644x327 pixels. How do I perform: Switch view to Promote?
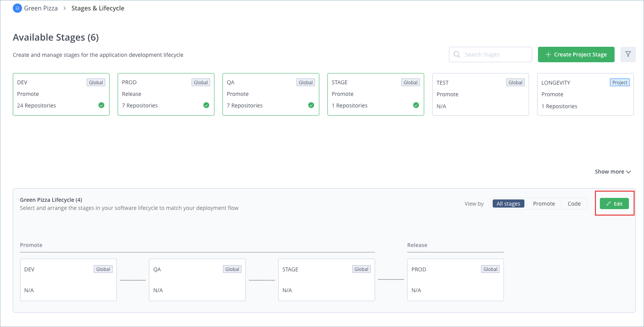click(x=544, y=204)
